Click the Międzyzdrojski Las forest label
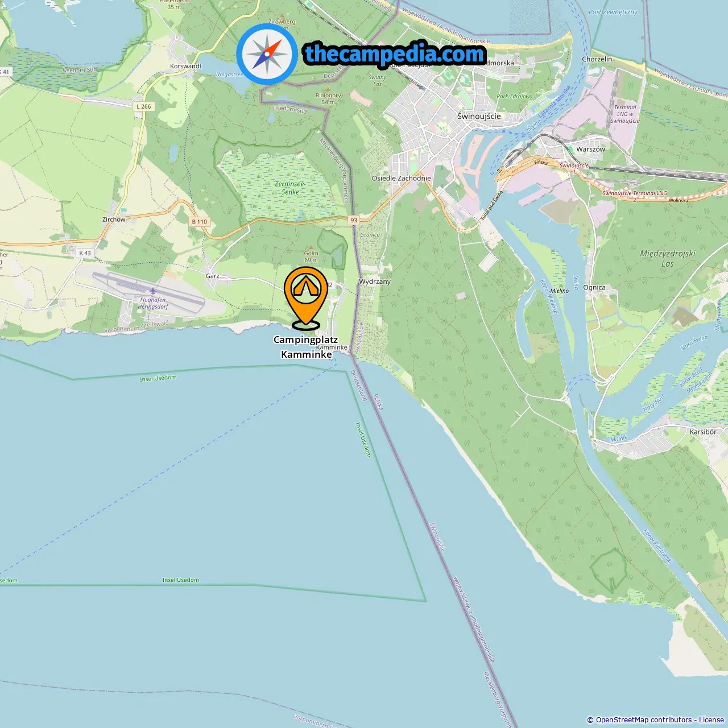Screen dimensions: 728x728 coord(668,259)
